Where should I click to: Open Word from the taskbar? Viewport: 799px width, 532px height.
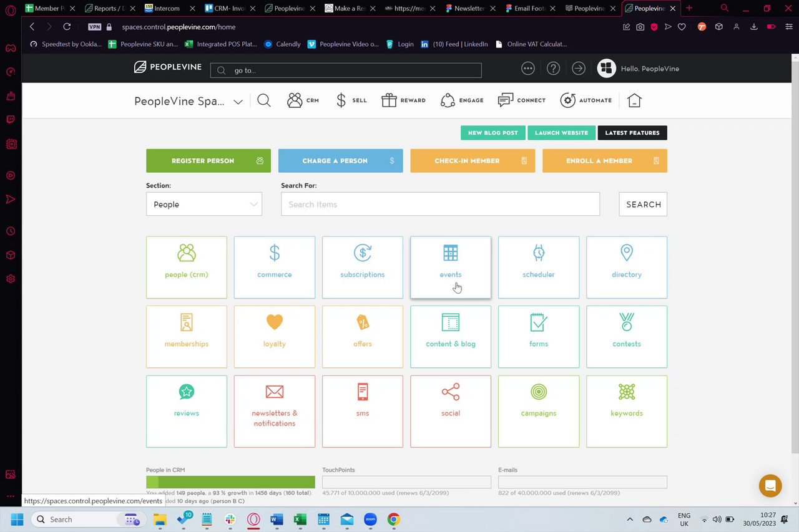[x=277, y=520]
